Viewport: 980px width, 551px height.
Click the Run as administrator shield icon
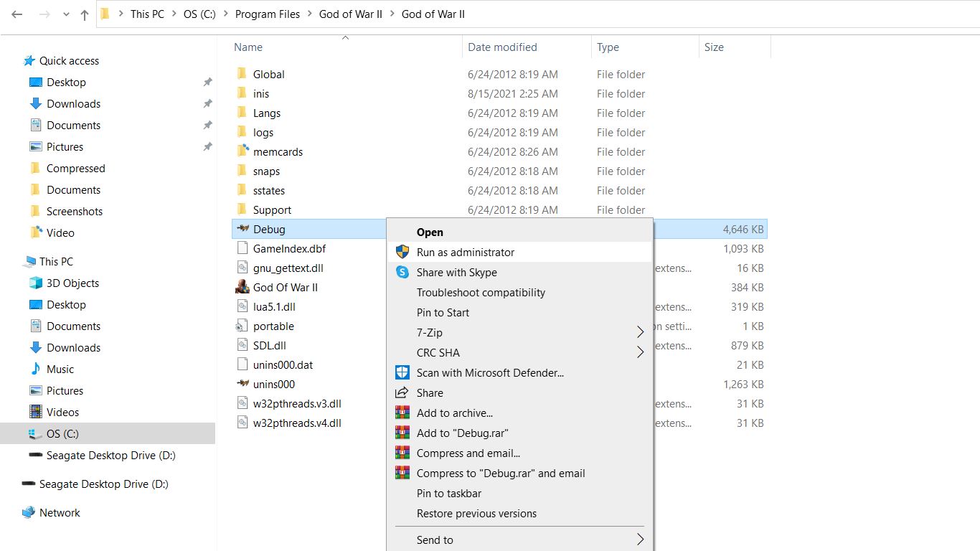402,253
